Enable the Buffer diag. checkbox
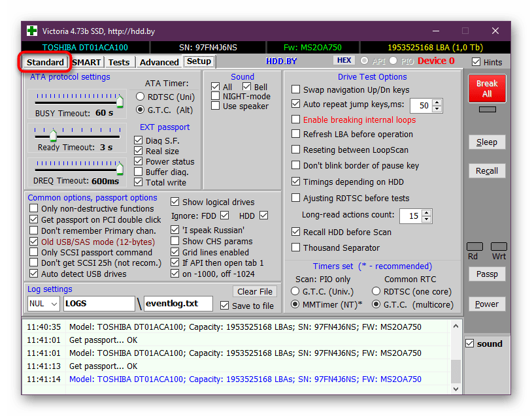 pyautogui.click(x=138, y=172)
